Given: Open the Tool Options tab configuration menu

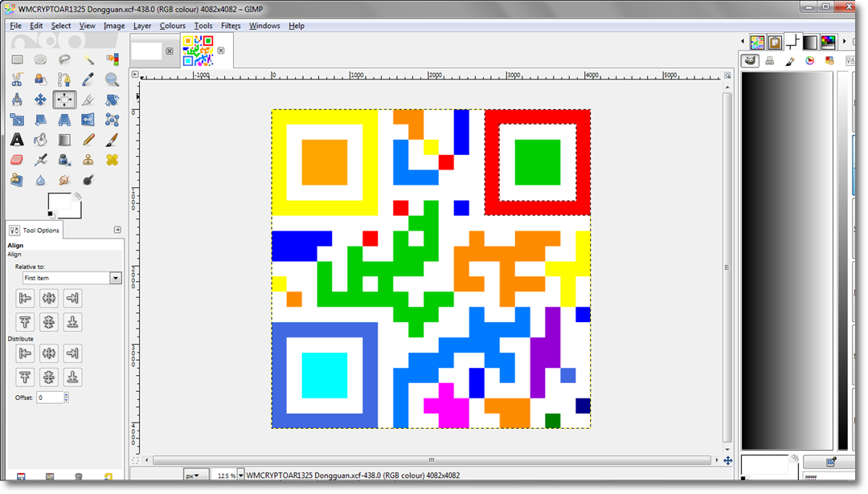Looking at the screenshot, I should pos(117,230).
